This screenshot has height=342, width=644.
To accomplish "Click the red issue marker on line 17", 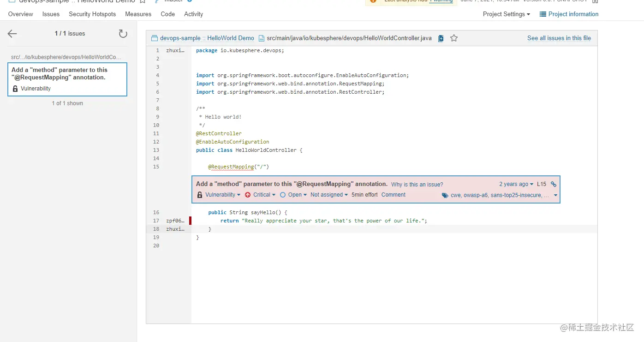I will click(190, 221).
